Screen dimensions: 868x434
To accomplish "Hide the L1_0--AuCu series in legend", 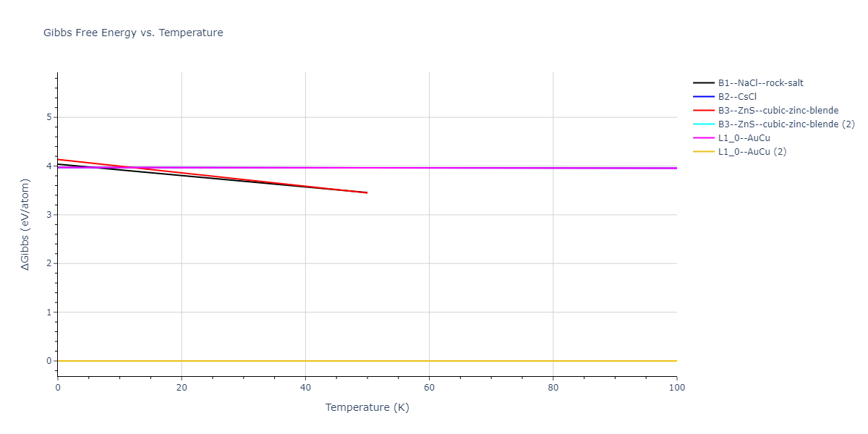I will click(x=749, y=138).
